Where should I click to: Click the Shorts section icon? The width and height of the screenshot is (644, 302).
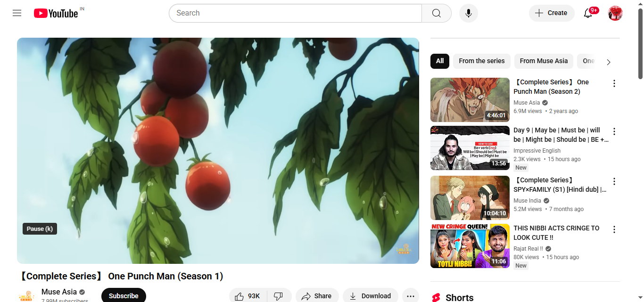click(x=436, y=298)
